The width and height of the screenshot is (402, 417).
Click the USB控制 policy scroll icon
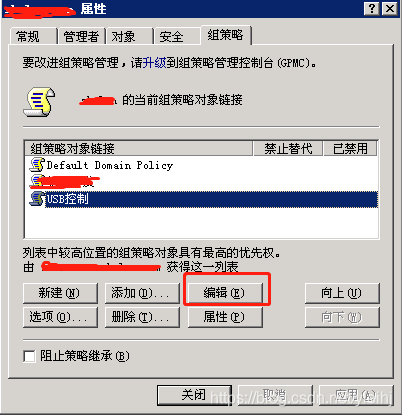(x=37, y=199)
